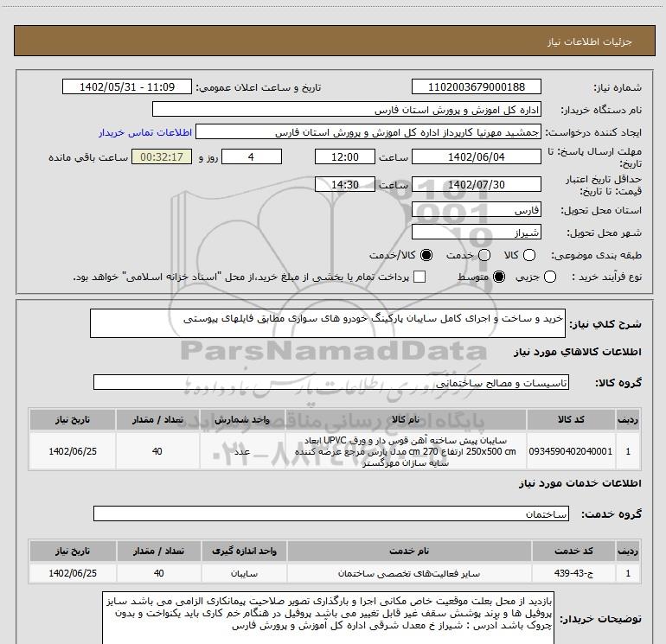The width and height of the screenshot is (666, 644).
Task: Click the واحد اندازه گیری column header
Action: pos(244,551)
